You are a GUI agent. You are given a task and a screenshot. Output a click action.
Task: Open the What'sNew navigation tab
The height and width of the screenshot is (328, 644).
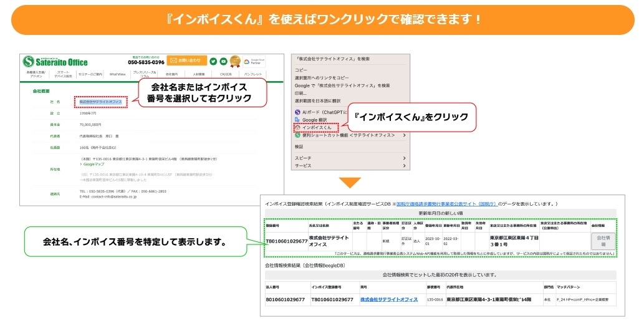[118, 74]
